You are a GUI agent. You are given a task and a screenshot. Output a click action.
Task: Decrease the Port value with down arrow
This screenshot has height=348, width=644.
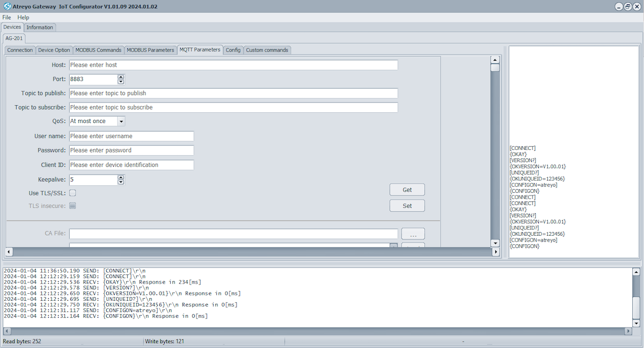point(121,82)
